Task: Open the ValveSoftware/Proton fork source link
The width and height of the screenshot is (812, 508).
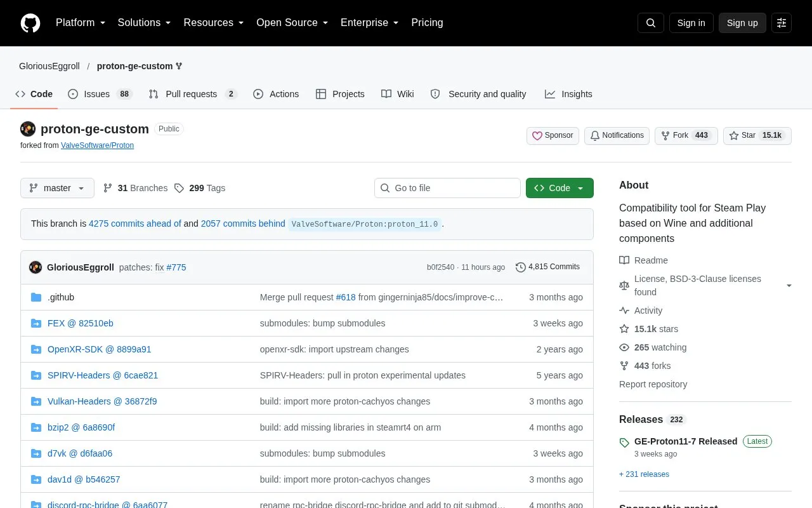Action: 97,145
